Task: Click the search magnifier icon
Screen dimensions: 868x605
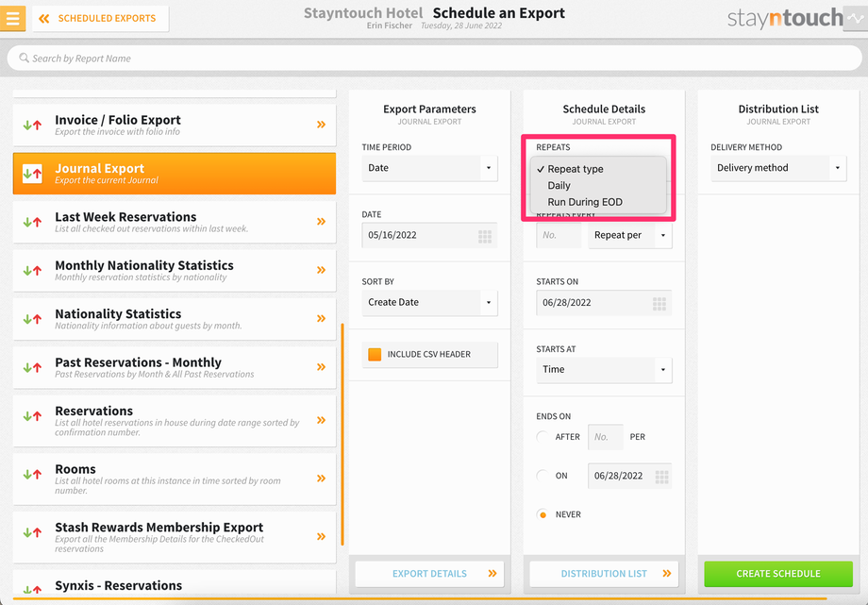Action: (x=24, y=58)
